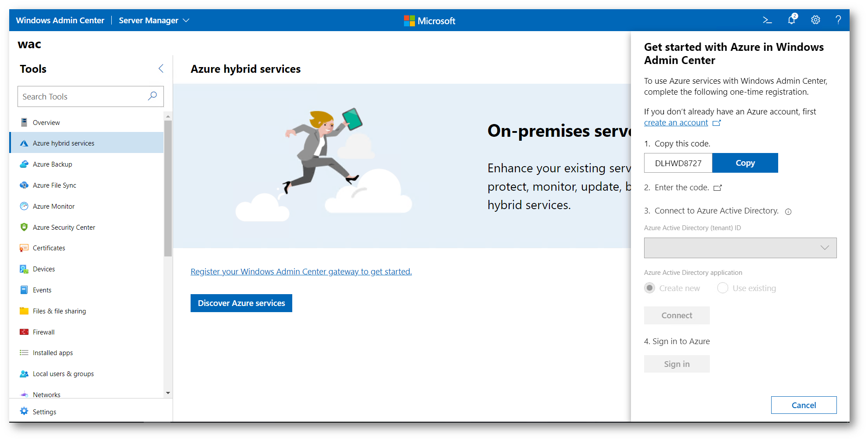This screenshot has height=441, width=868.
Task: Click the Firewall brick icon
Action: 24,332
